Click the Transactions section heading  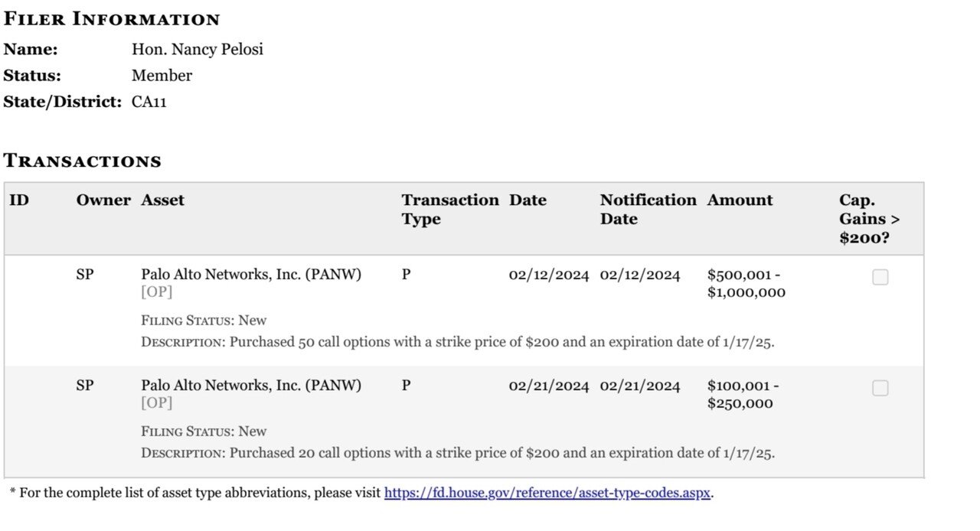(83, 161)
